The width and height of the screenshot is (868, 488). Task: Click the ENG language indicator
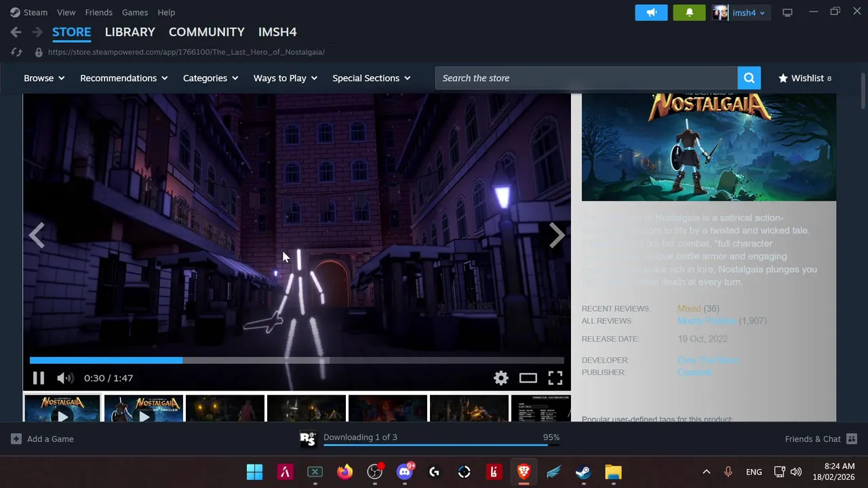tap(753, 472)
